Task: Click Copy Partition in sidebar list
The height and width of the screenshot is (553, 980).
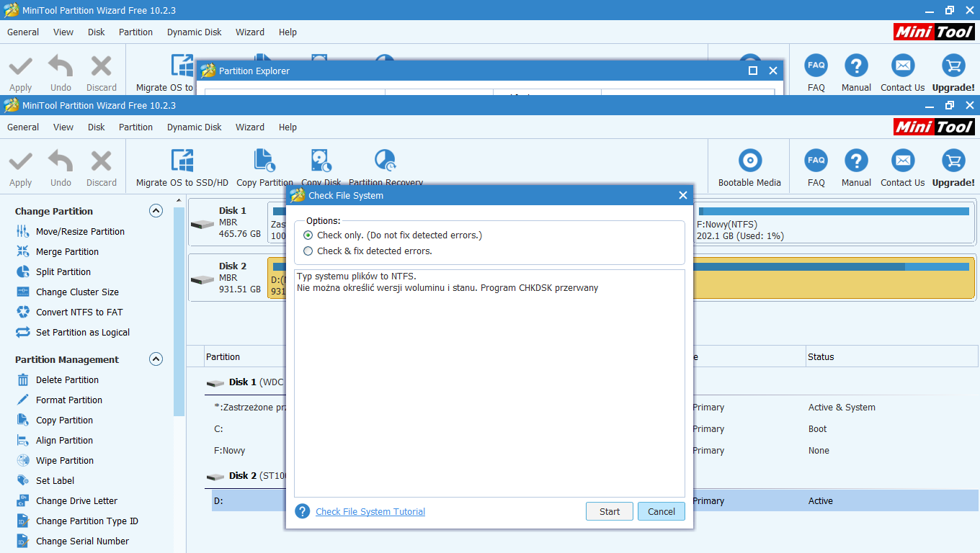Action: pyautogui.click(x=64, y=420)
